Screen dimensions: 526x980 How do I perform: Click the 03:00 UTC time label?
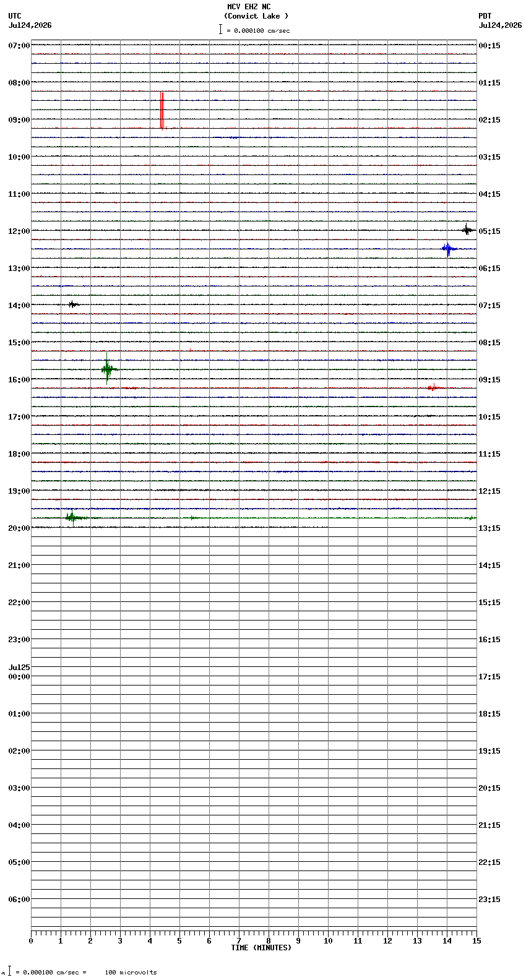[19, 788]
